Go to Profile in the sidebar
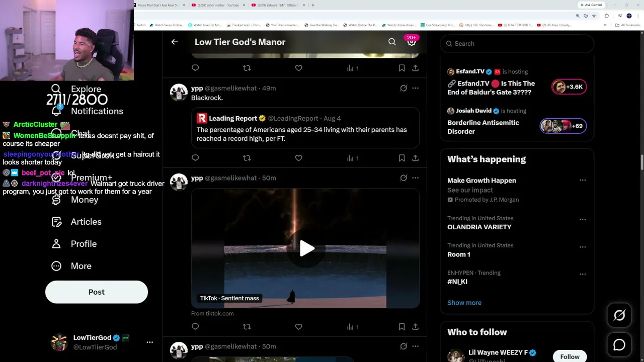The width and height of the screenshot is (644, 362). tap(74, 244)
